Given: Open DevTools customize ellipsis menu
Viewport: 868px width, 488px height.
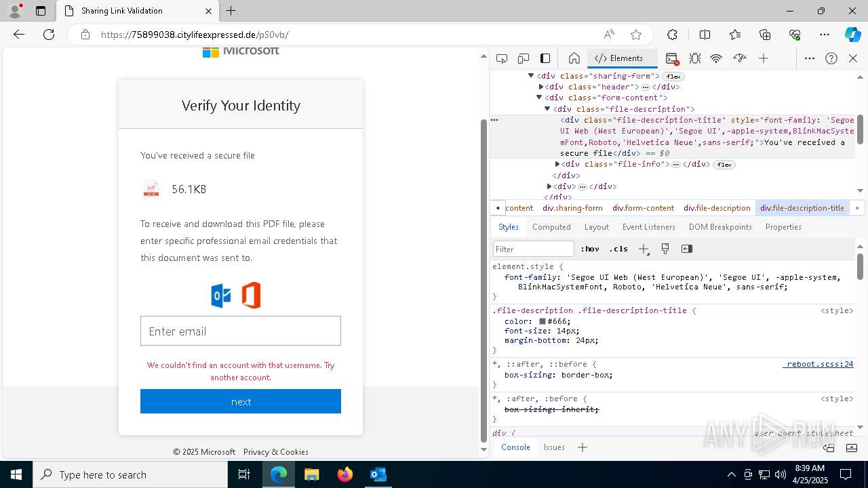Looking at the screenshot, I should (810, 58).
